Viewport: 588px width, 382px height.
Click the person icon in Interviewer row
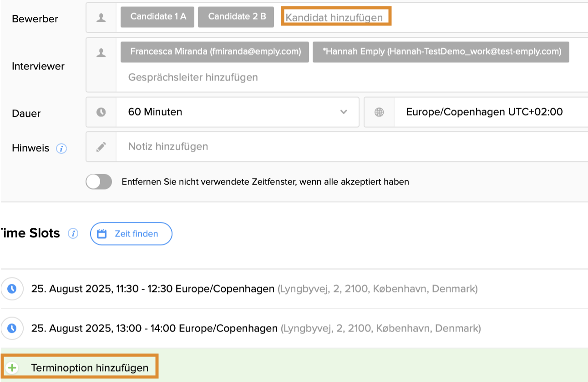[101, 53]
